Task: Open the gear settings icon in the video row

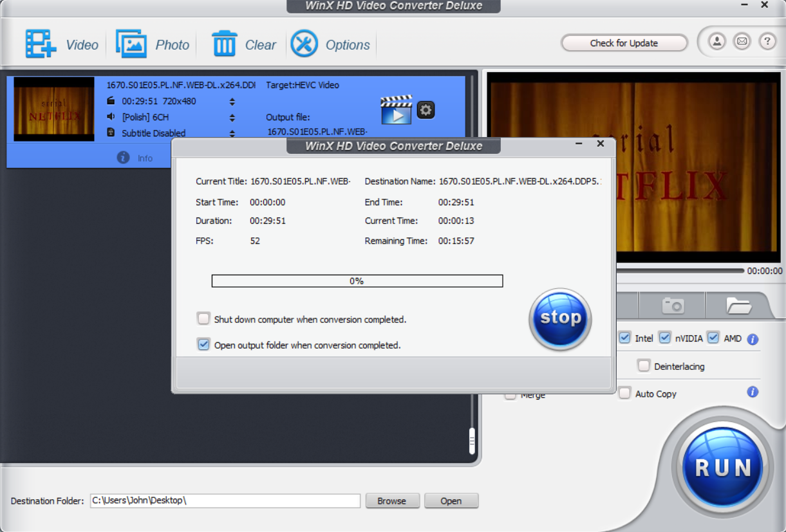Action: pos(426,110)
